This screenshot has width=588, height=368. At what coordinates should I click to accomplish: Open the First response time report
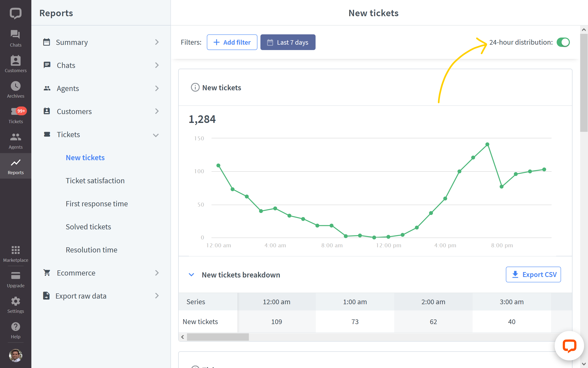click(97, 204)
